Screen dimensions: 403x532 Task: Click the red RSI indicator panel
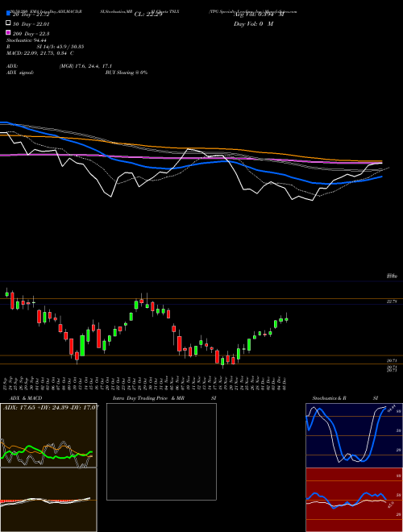[354, 500]
